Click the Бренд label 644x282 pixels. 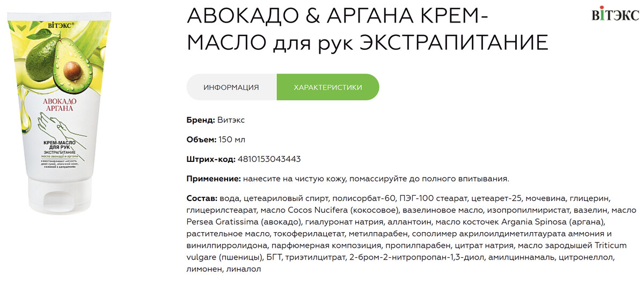(x=201, y=120)
